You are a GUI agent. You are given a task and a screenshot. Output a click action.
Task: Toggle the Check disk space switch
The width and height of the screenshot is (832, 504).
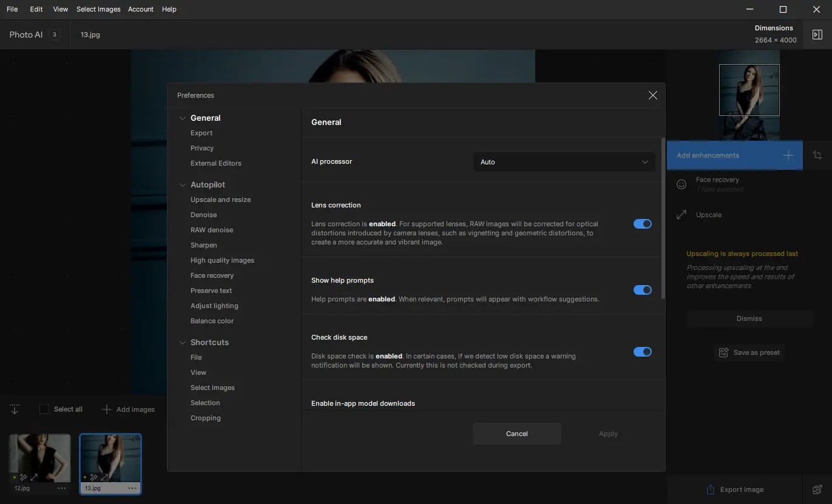[x=643, y=352]
